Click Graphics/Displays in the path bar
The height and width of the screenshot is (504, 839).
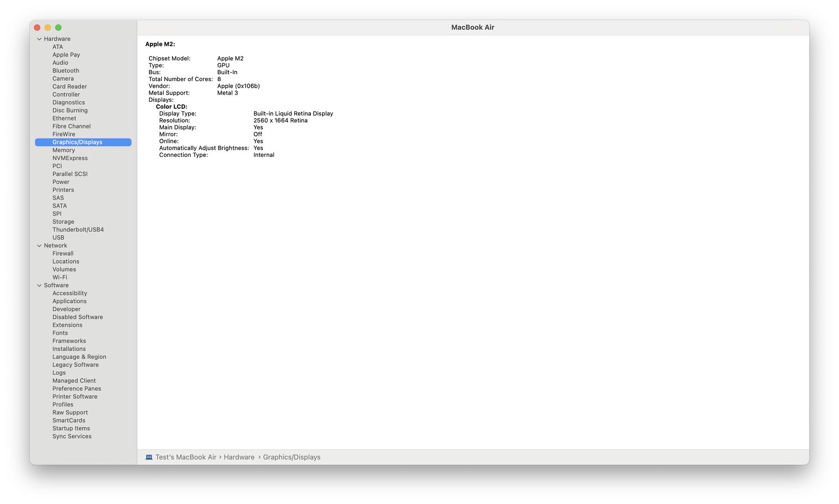[292, 457]
